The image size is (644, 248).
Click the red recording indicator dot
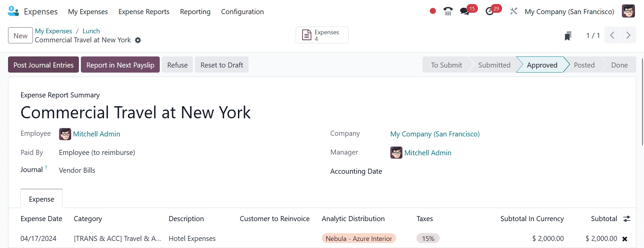click(433, 11)
